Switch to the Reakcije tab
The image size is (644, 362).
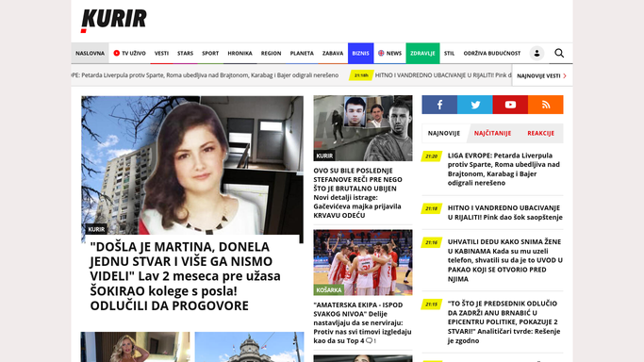click(540, 133)
